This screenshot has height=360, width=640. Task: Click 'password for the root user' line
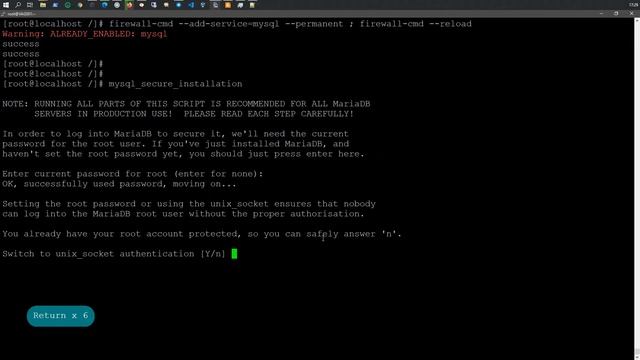(176, 144)
